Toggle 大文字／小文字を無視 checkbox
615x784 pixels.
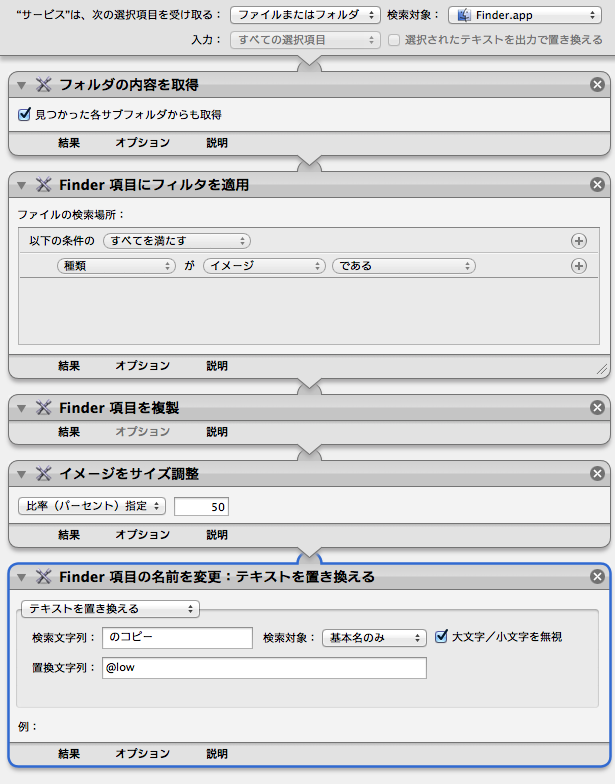click(x=441, y=636)
